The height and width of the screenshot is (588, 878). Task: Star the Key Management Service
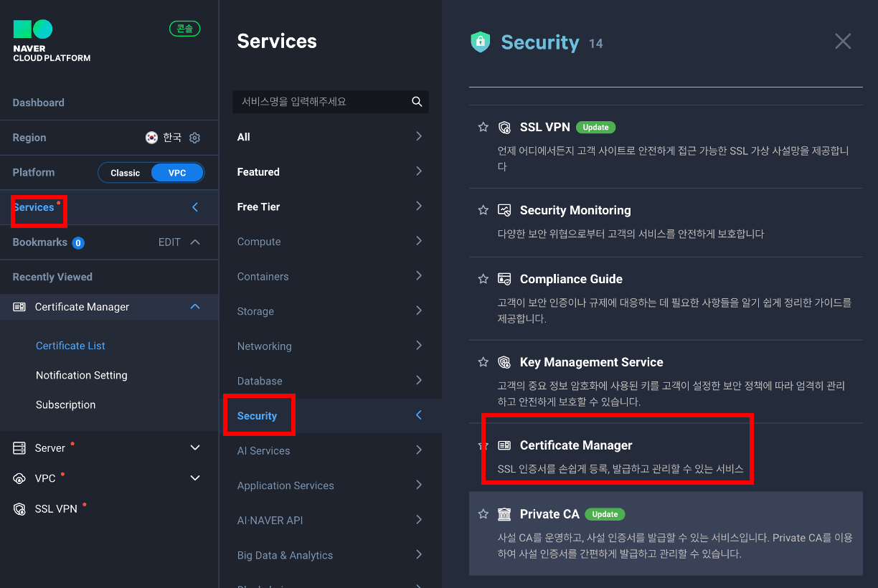pos(483,362)
